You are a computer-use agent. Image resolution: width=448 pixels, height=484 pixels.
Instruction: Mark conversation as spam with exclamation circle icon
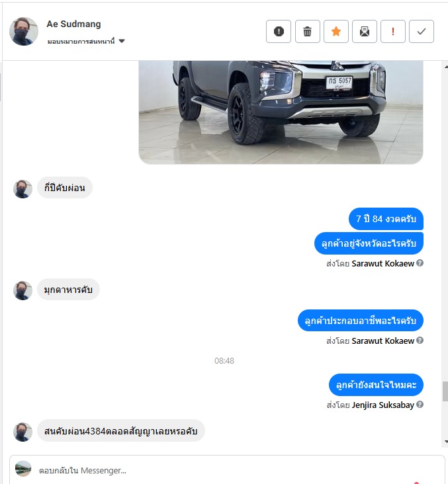(x=279, y=31)
